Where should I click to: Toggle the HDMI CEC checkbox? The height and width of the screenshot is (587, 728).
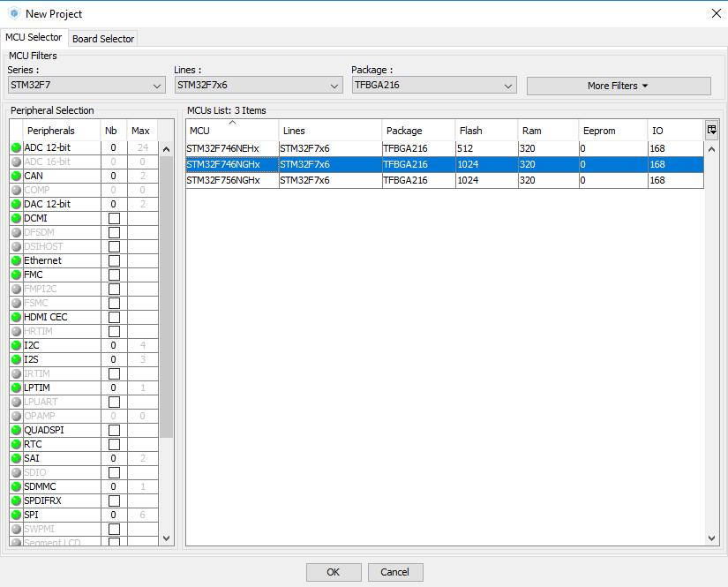point(114,317)
